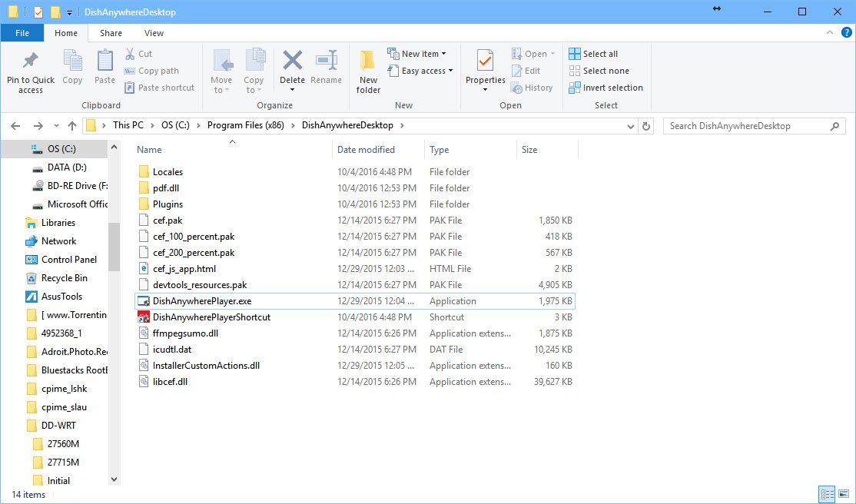This screenshot has width=856, height=504.
Task: Switch to the Home tab
Action: click(x=66, y=33)
